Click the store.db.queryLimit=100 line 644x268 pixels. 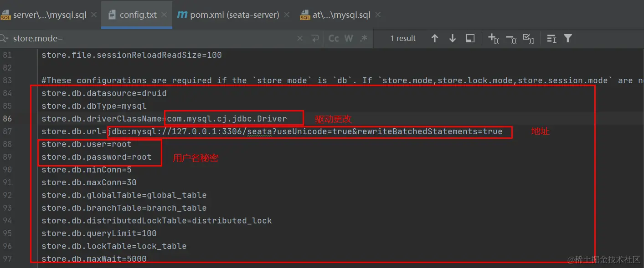pos(99,233)
